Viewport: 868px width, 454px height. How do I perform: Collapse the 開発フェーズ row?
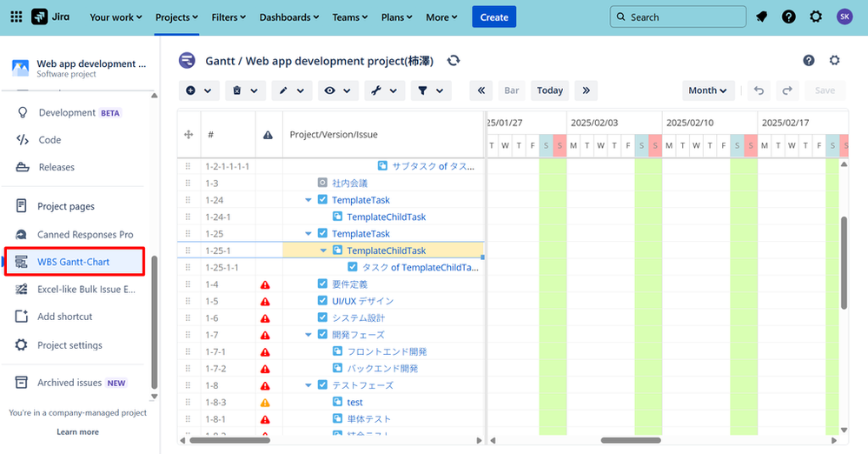(308, 335)
